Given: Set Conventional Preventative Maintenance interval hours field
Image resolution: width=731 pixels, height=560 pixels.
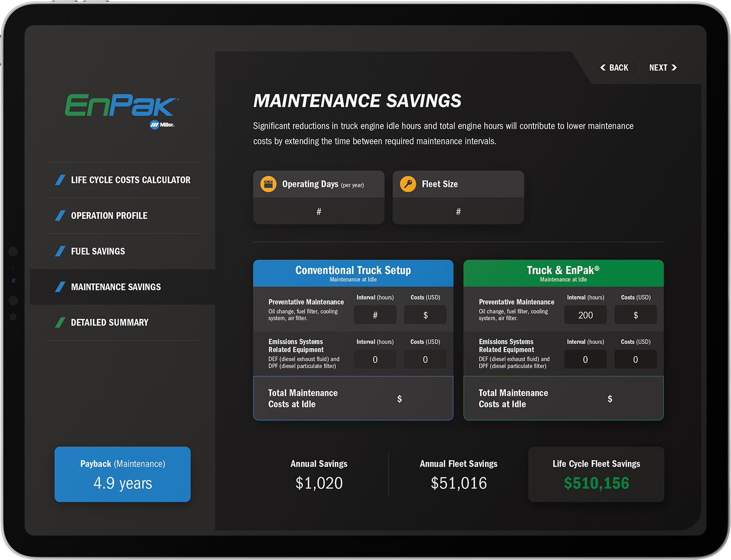Looking at the screenshot, I should 375,315.
